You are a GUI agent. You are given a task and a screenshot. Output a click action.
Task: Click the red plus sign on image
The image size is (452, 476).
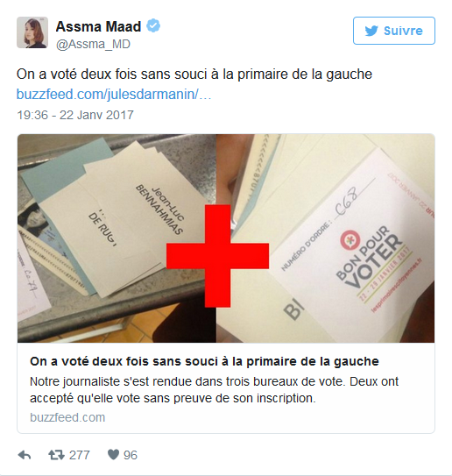tap(217, 256)
